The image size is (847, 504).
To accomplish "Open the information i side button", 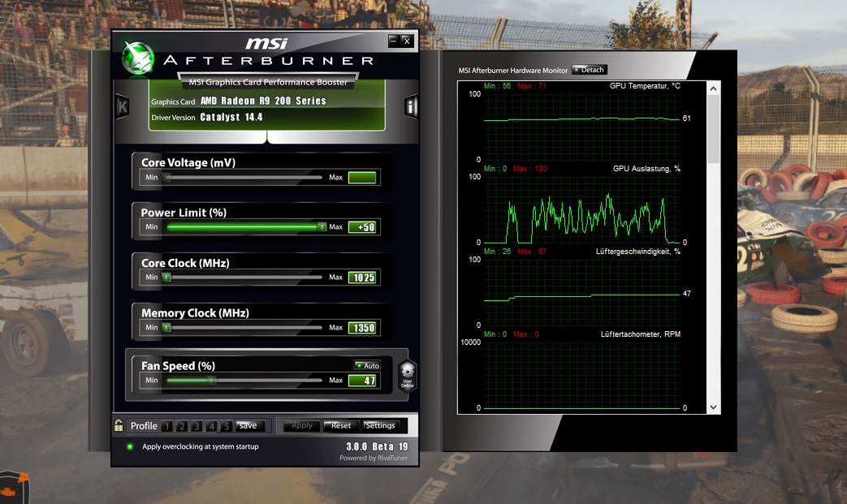I will [x=411, y=107].
